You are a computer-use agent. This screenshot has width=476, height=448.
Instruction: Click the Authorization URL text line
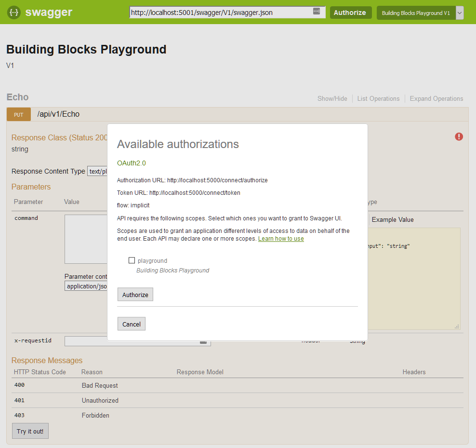click(192, 180)
